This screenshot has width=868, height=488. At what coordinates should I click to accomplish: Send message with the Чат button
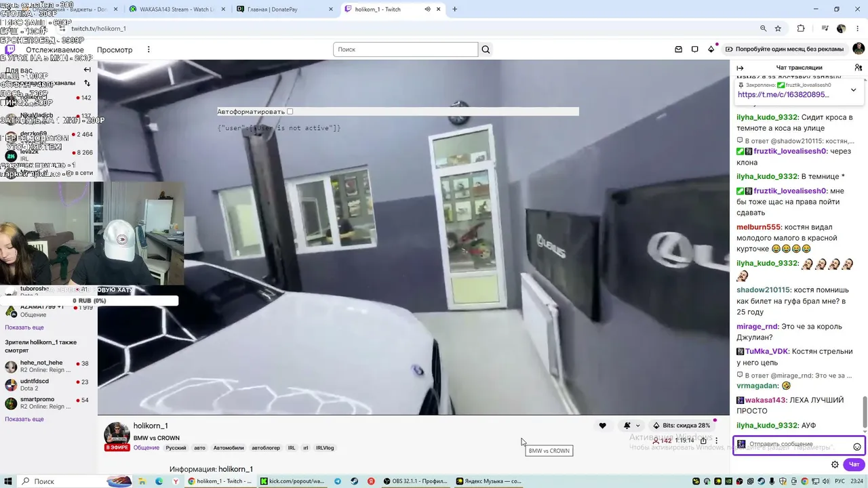[x=854, y=464]
